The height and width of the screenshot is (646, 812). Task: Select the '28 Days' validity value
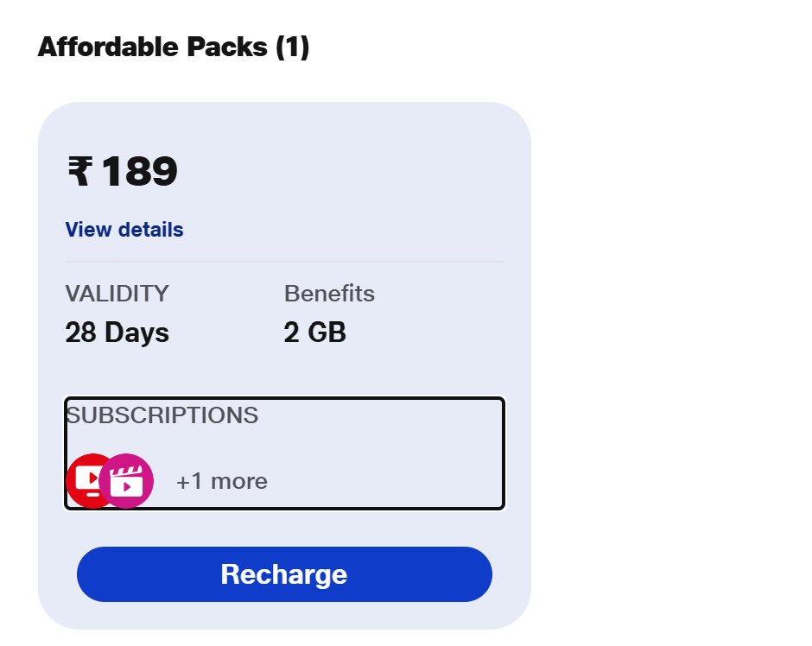117,332
